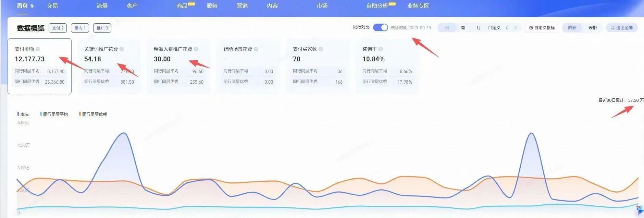Open 客户 menu

click(132, 6)
